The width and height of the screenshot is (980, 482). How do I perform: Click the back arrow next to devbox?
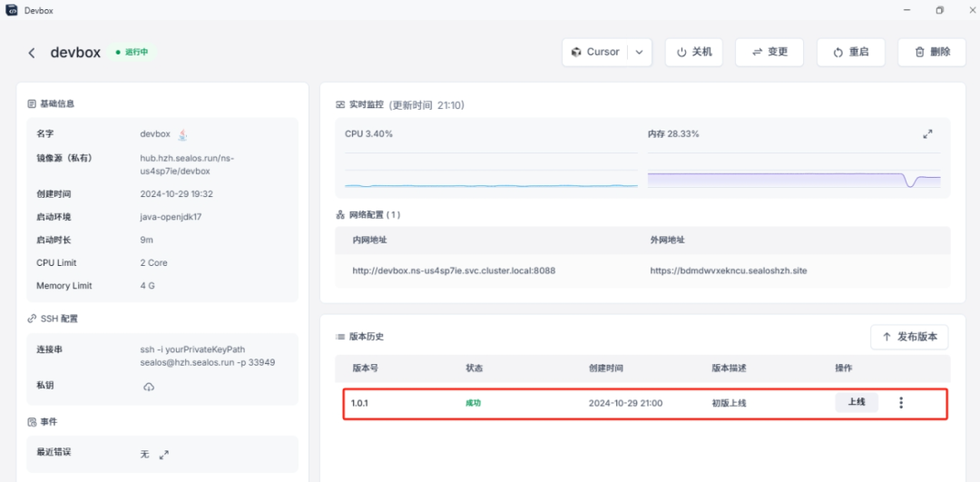(x=32, y=53)
